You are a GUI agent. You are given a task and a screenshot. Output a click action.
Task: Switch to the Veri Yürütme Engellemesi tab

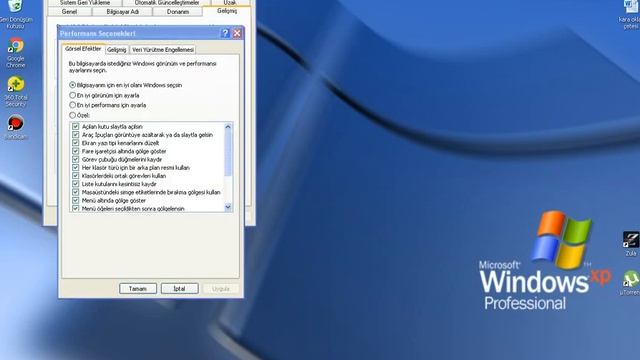(x=163, y=50)
